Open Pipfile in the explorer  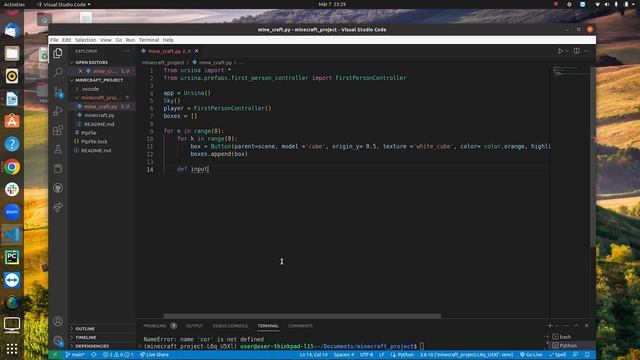[x=89, y=133]
